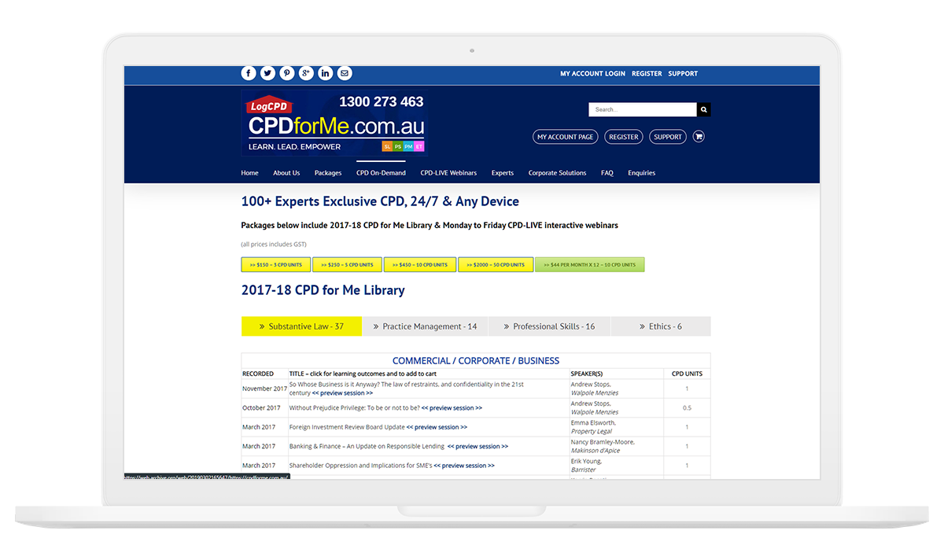
Task: Open the Google Plus icon
Action: coord(306,73)
